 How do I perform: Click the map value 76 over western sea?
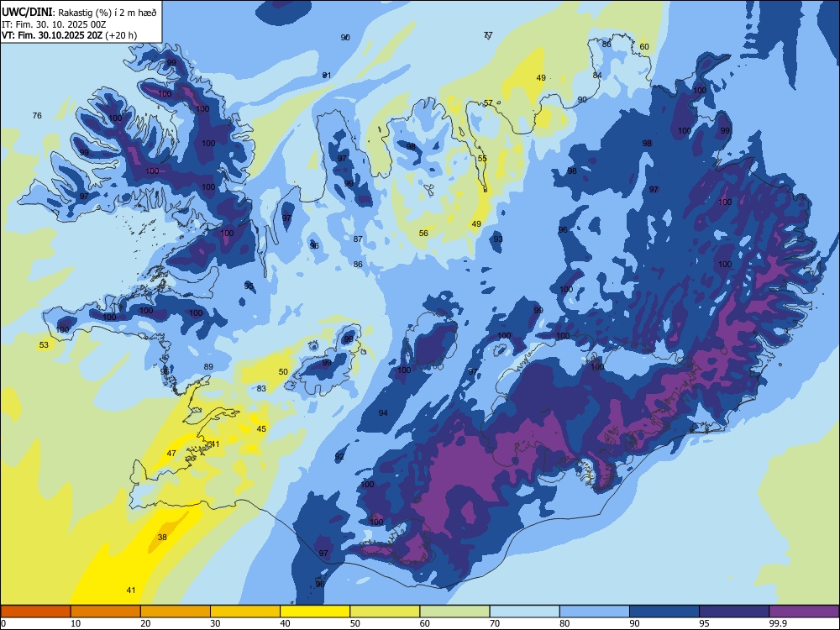(37, 115)
